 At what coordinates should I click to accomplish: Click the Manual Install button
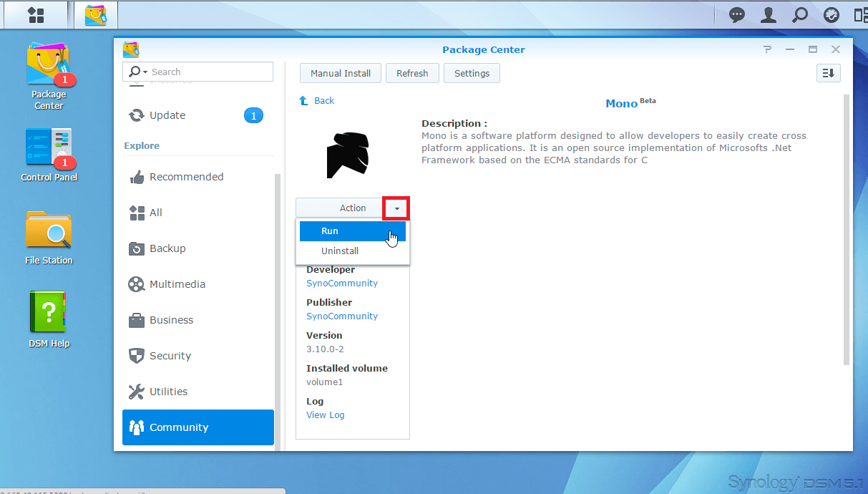[x=341, y=73]
